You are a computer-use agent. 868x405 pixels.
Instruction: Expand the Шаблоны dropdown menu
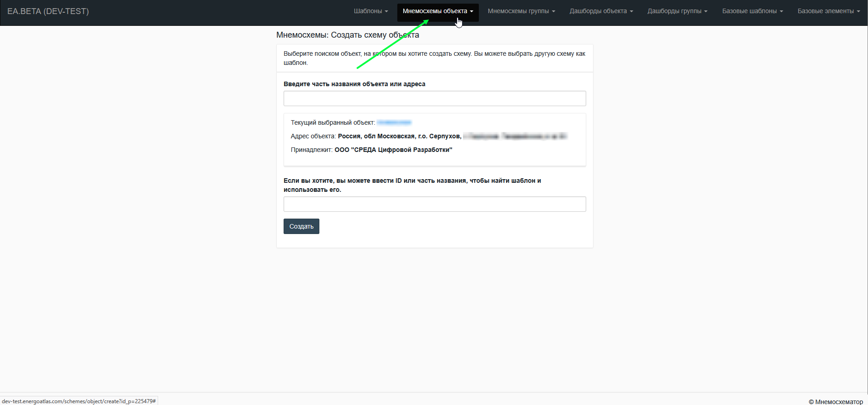click(x=371, y=11)
